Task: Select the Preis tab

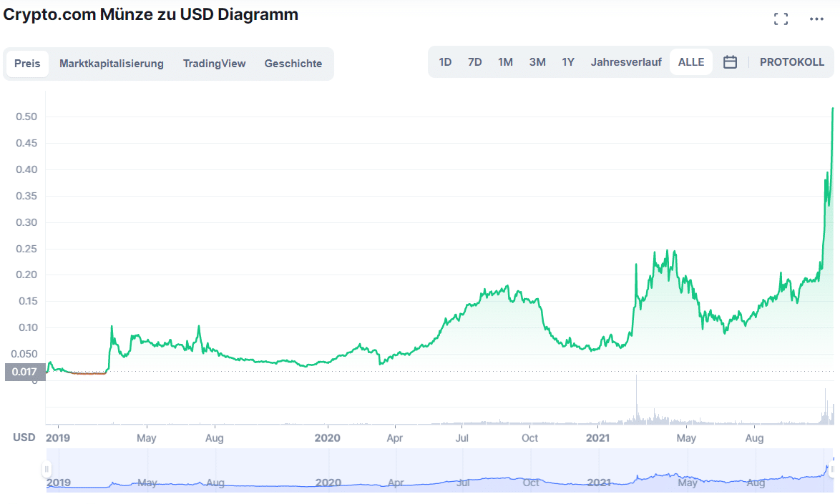Action: [x=27, y=64]
